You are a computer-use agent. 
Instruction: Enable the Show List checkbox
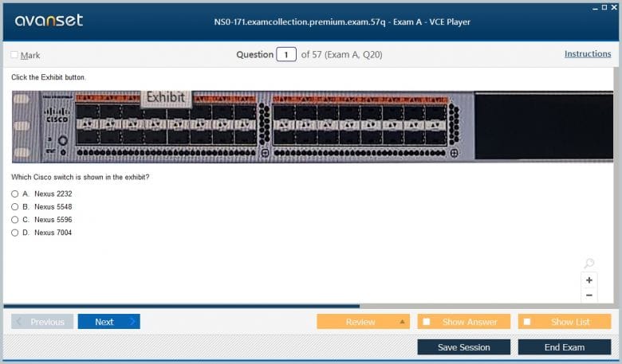[x=527, y=322]
